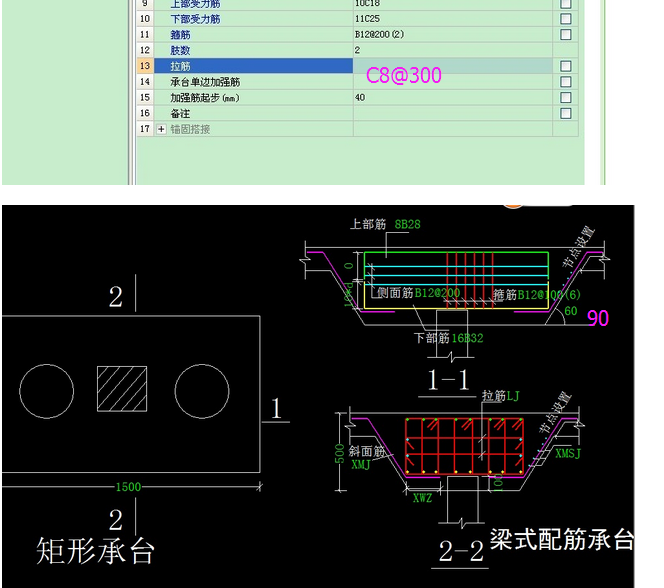664x588 pixels.
Task: Click row header number 13
Action: click(145, 66)
